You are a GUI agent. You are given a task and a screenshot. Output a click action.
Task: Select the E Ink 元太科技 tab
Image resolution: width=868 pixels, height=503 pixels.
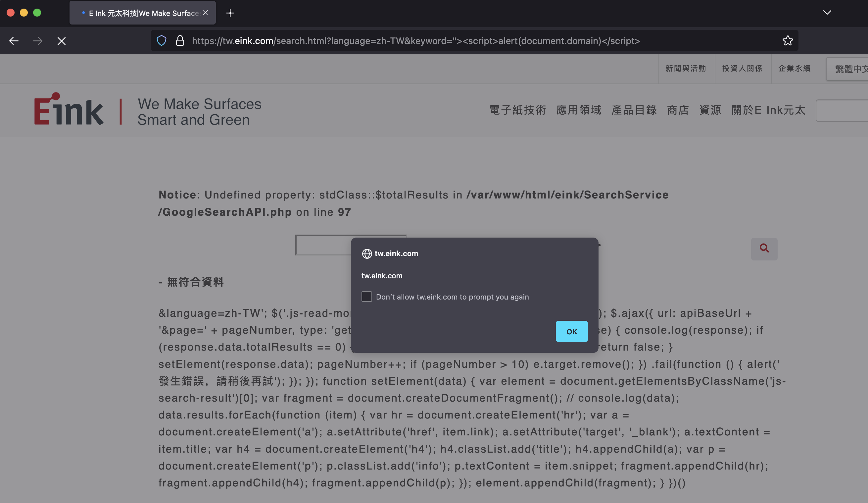143,13
